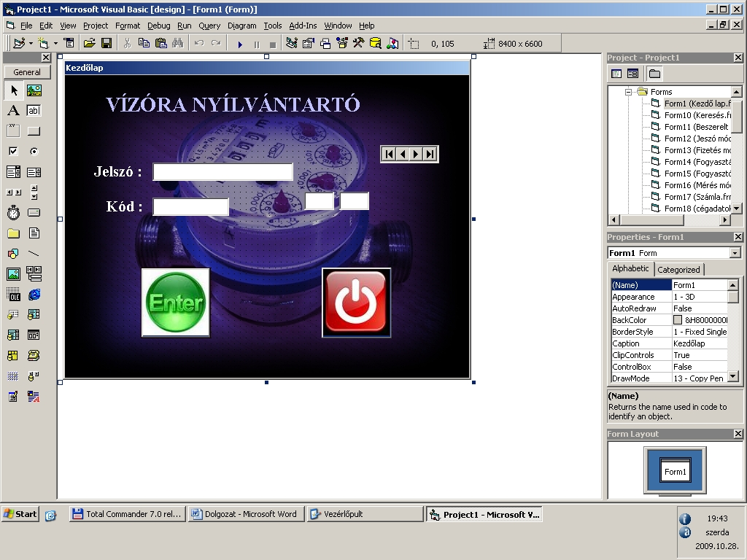
Task: Click View Code in Project Explorer
Action: (x=616, y=74)
